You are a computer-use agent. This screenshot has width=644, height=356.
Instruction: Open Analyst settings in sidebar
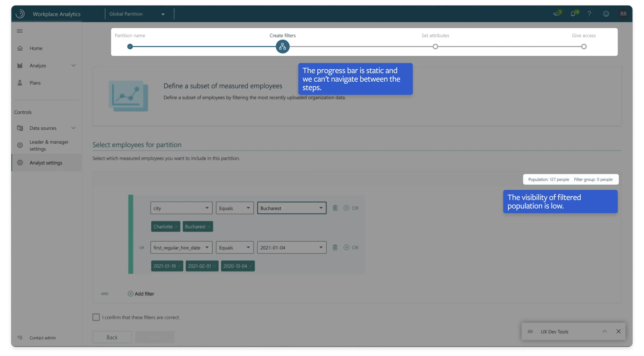[46, 163]
